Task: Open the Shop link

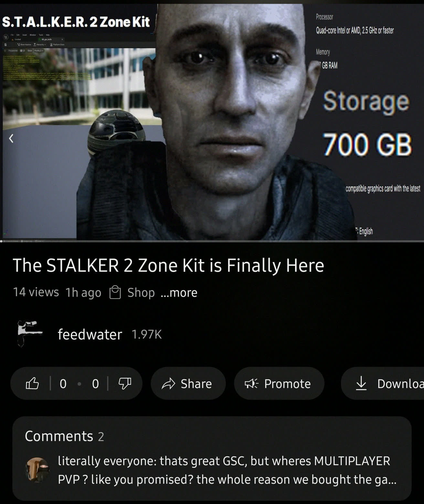Action: pyautogui.click(x=141, y=292)
